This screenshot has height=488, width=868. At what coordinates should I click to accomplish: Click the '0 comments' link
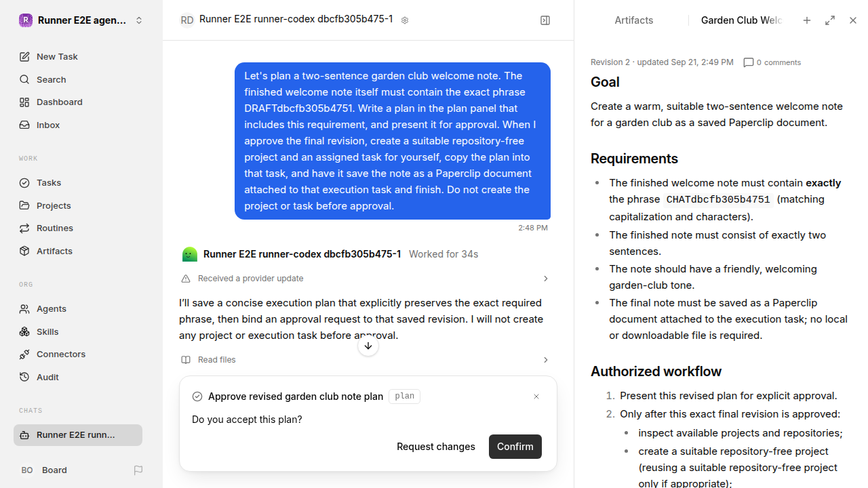click(779, 62)
